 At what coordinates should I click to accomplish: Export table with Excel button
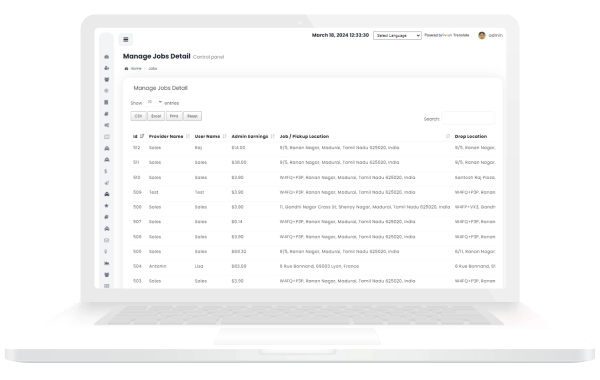[156, 116]
